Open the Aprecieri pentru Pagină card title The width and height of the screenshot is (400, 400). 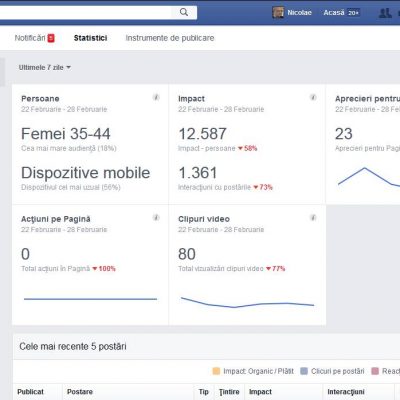coord(367,99)
